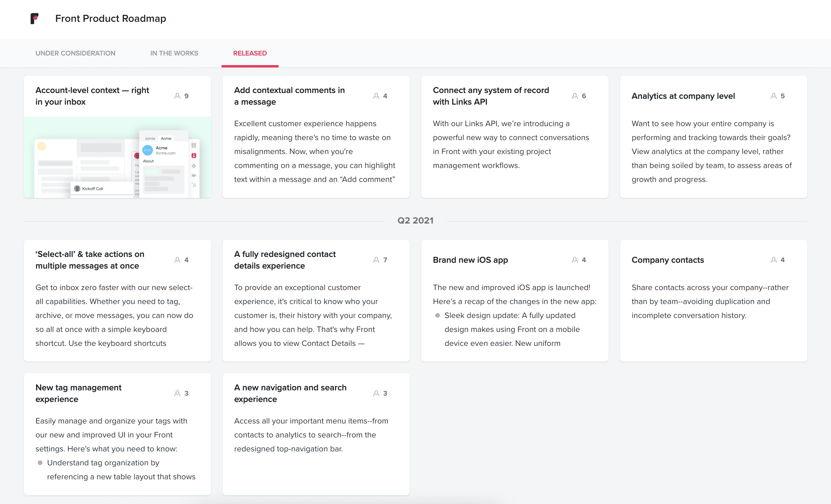Click follower count 5 on Analytics card

coord(782,96)
